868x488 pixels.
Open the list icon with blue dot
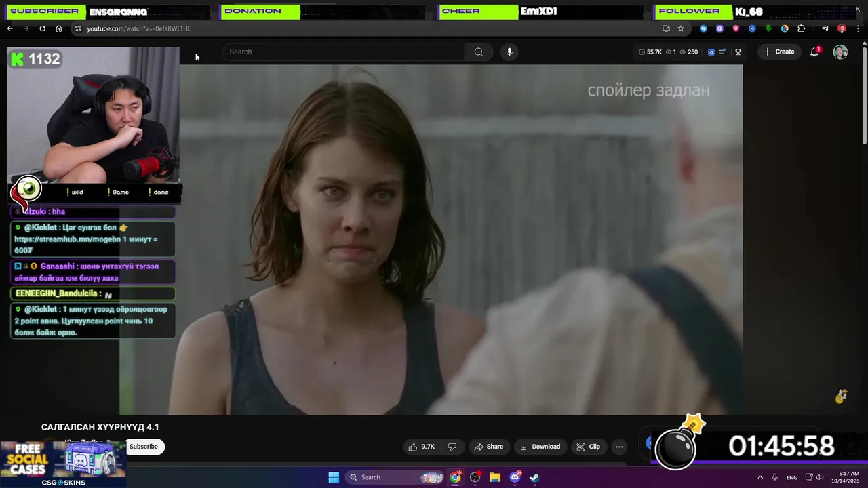pos(723,52)
